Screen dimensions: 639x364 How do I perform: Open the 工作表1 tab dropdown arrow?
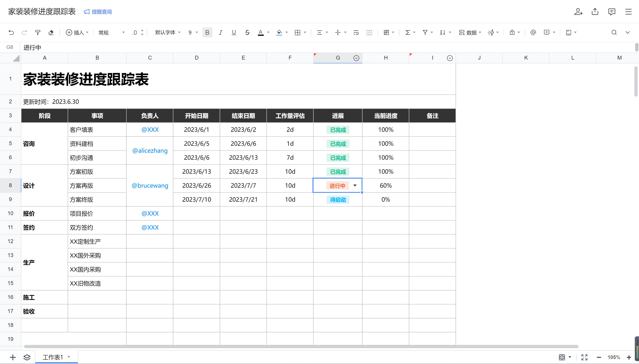tap(69, 357)
